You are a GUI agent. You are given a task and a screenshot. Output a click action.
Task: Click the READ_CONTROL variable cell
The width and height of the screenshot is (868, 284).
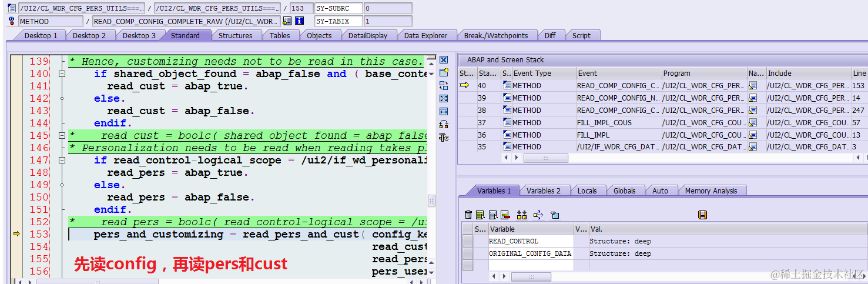click(531, 241)
